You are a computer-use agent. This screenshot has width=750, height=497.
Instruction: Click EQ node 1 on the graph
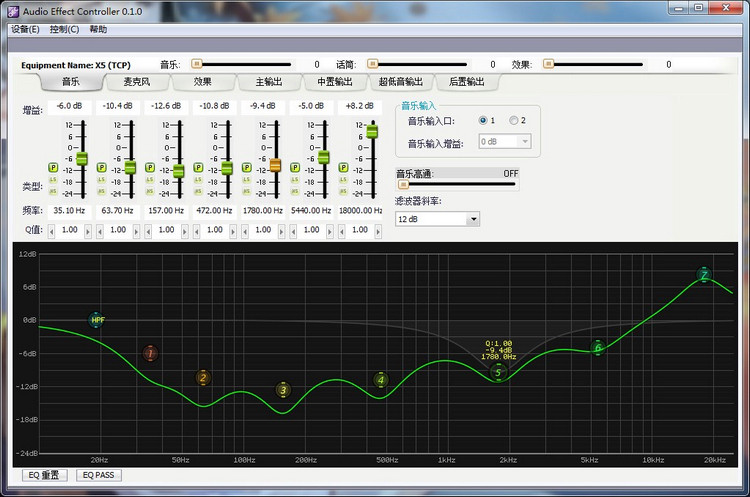pos(150,353)
